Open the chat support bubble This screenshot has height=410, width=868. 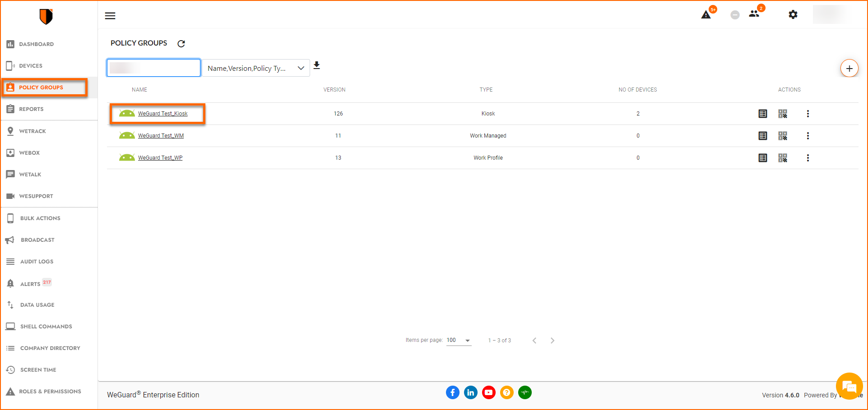pyautogui.click(x=849, y=386)
